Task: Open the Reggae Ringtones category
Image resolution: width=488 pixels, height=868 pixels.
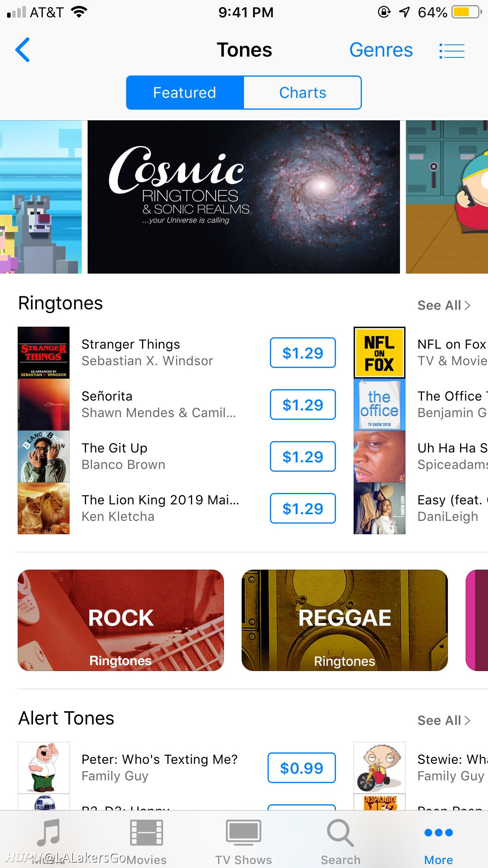Action: 345,620
